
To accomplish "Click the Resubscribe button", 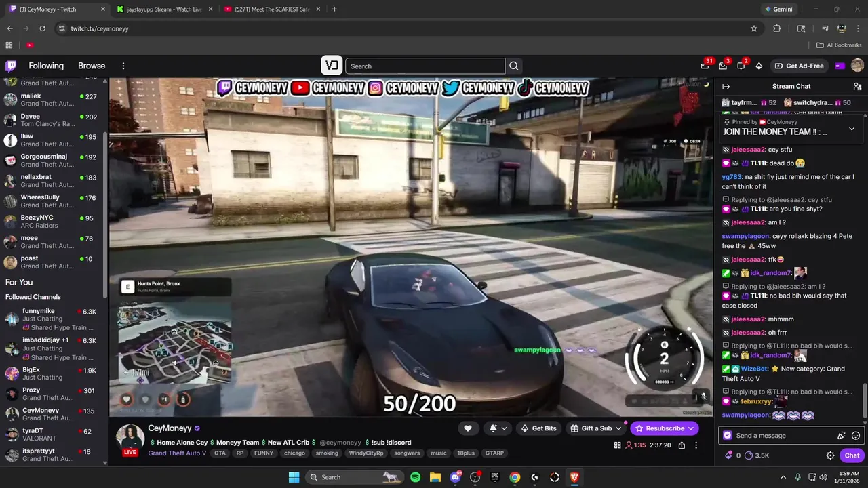I will click(665, 428).
